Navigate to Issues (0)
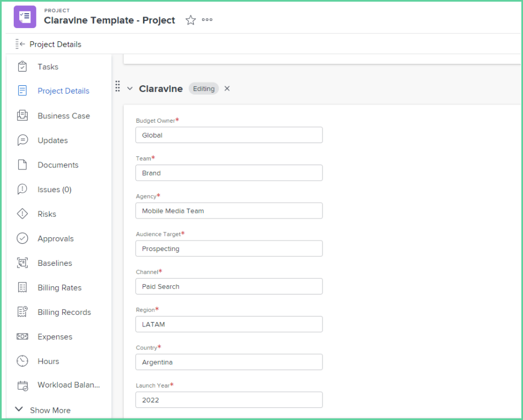This screenshot has height=420, width=523. pyautogui.click(x=55, y=189)
